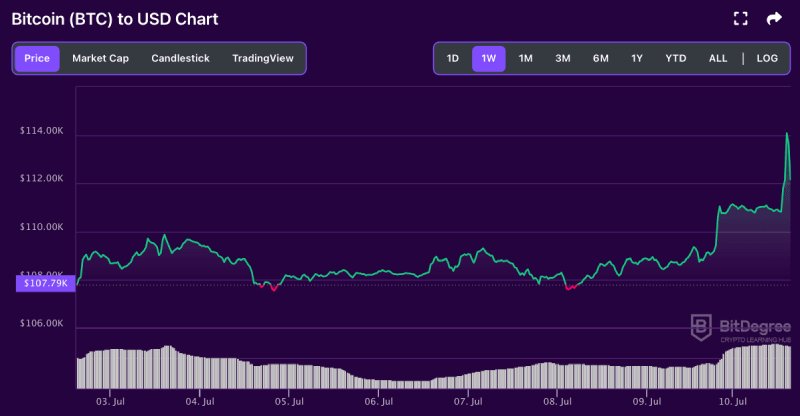Set time range to 1W
The height and width of the screenshot is (416, 800).
pyautogui.click(x=489, y=58)
